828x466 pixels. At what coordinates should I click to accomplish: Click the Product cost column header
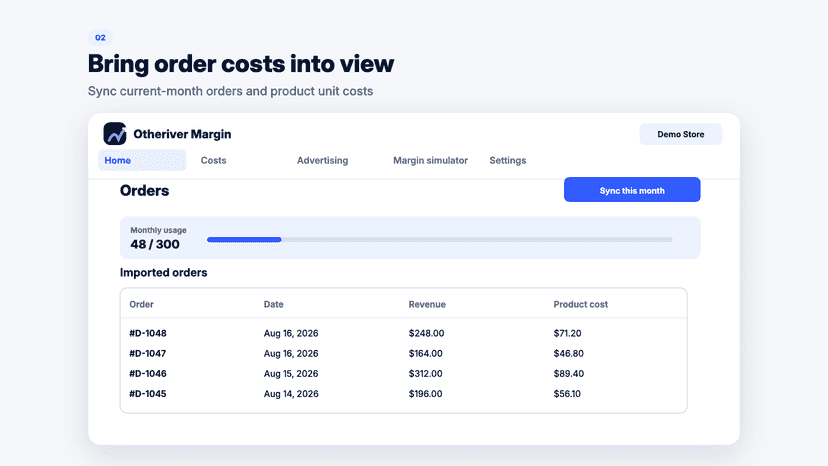580,304
